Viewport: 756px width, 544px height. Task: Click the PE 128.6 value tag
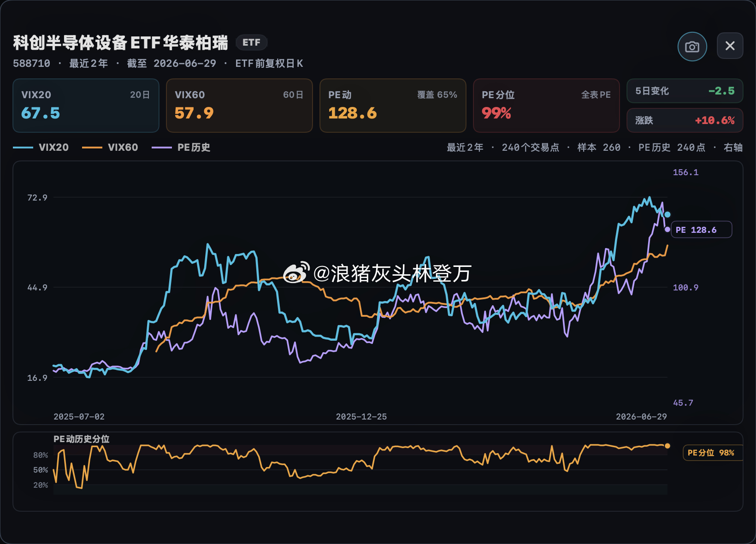pos(701,230)
